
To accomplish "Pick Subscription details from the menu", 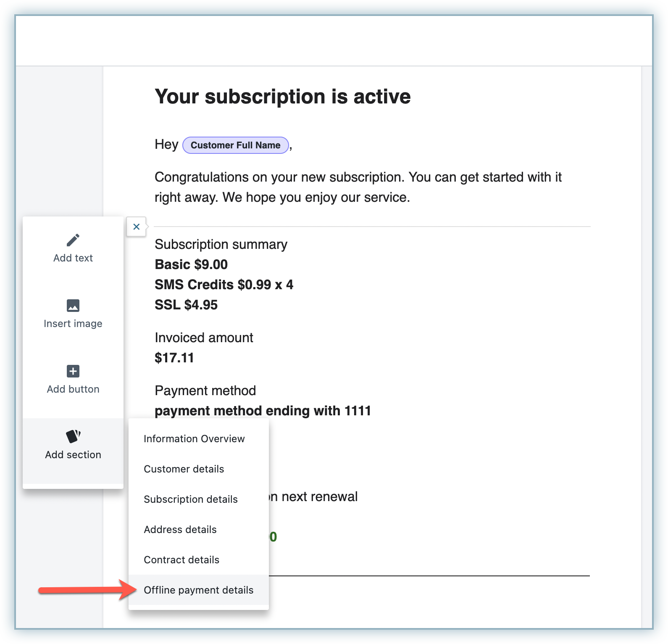I will [x=191, y=499].
